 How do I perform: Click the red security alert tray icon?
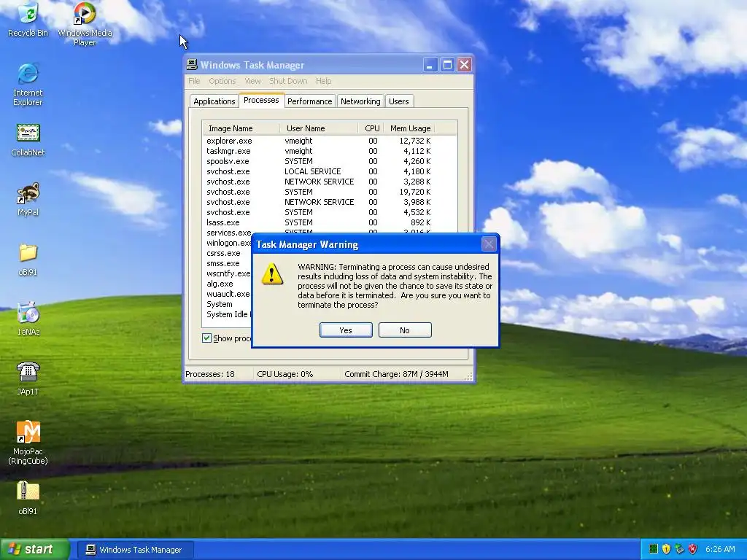coord(693,549)
